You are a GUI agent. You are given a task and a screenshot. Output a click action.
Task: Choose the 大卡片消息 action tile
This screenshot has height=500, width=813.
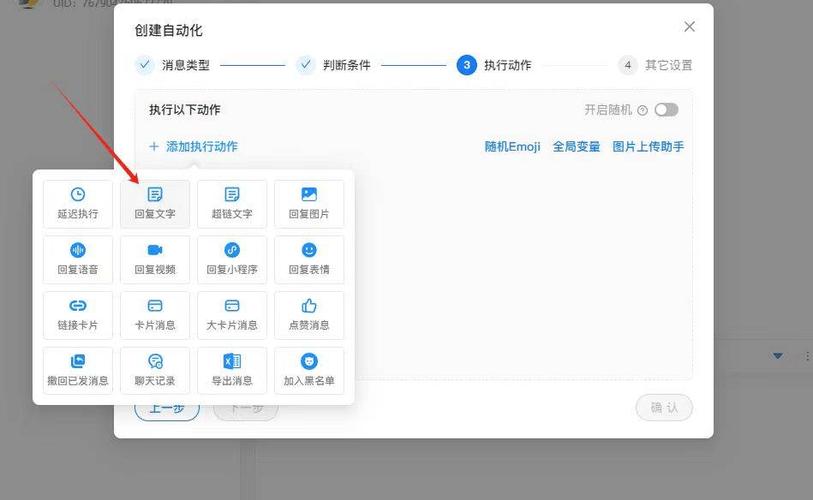tap(232, 315)
